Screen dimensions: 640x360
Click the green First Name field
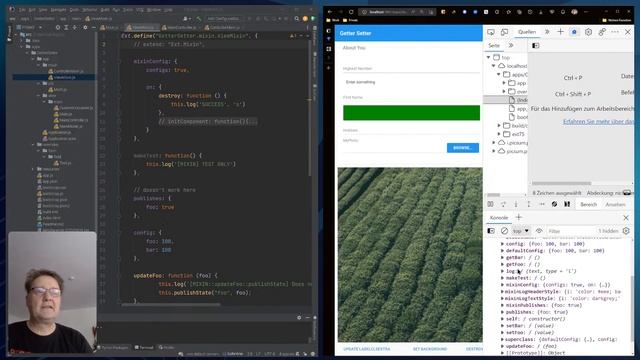click(x=411, y=113)
